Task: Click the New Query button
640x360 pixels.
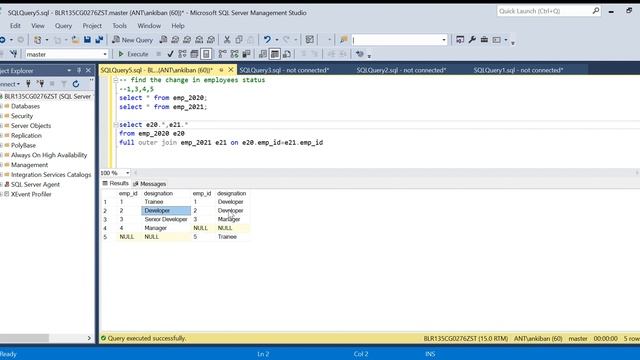Action: tap(133, 40)
